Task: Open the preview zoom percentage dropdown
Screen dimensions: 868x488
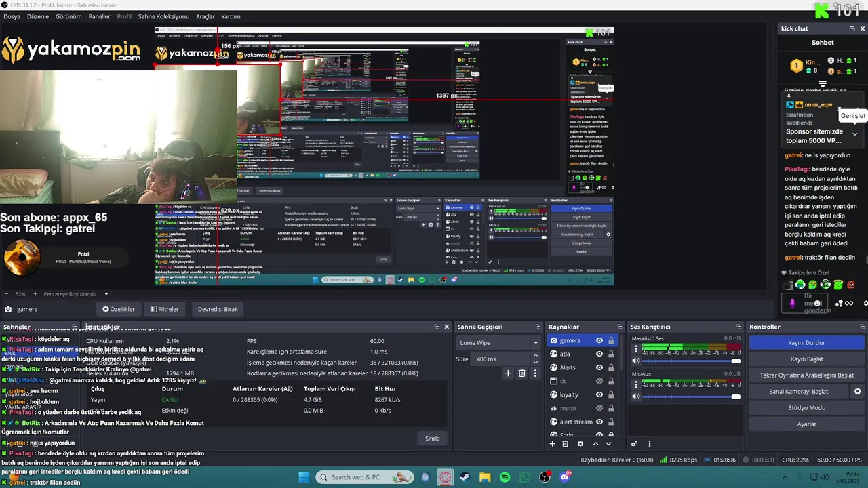Action: [x=20, y=294]
